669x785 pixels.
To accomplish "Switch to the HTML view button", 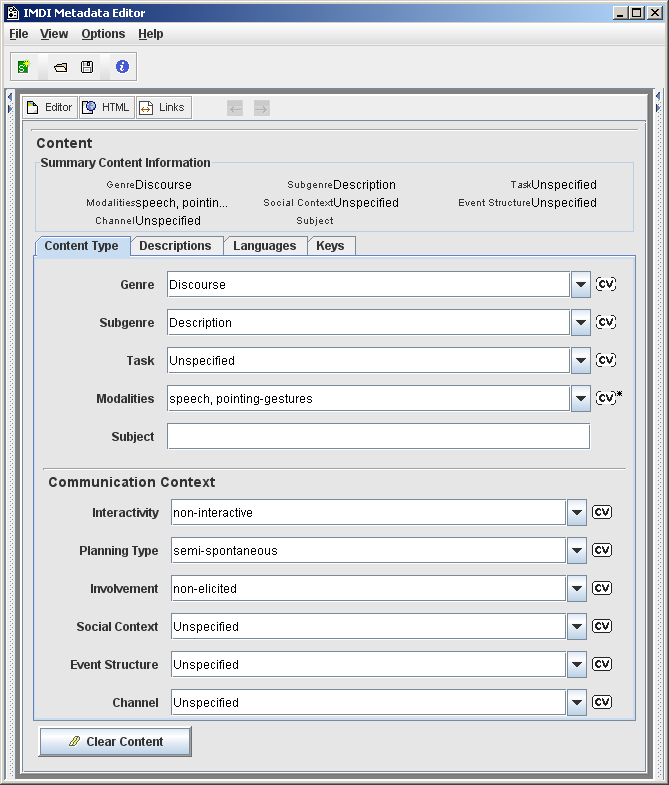I will tap(106, 108).
